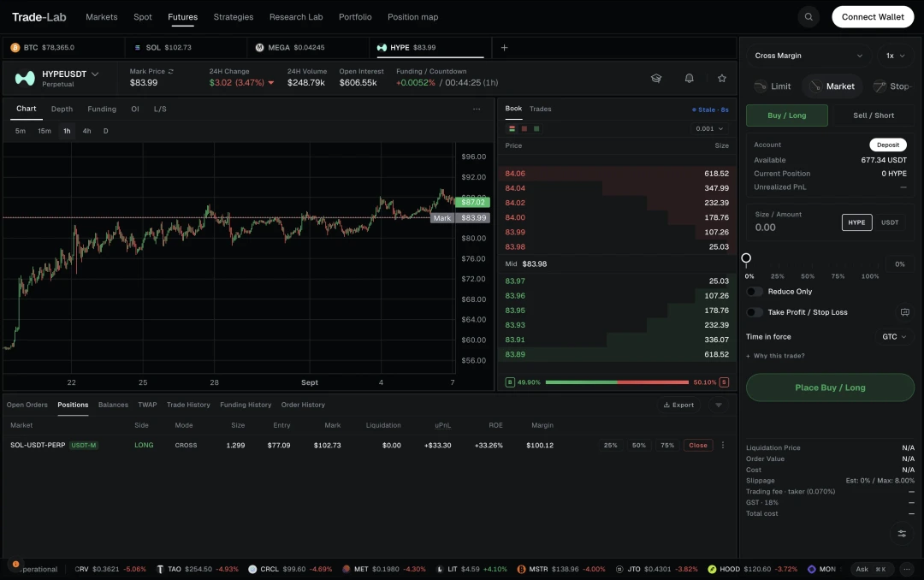Toggle the Reduce Only switch
The height and width of the screenshot is (580, 924).
(x=755, y=292)
